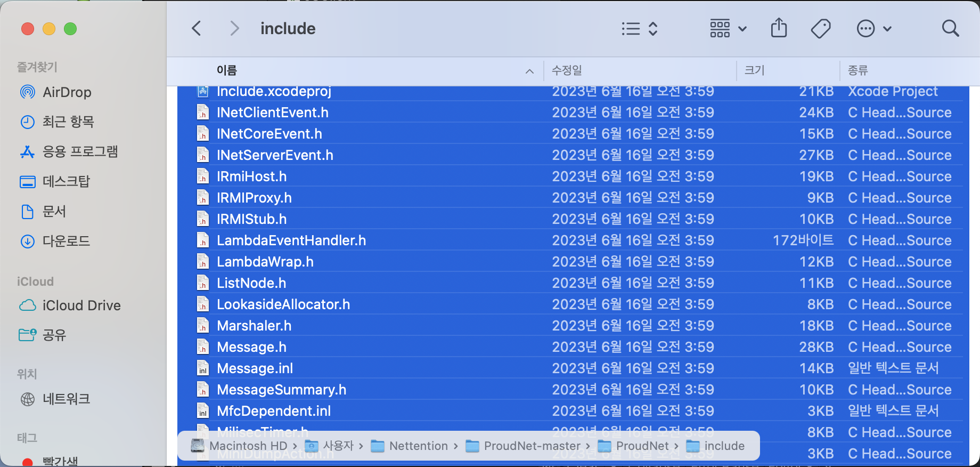Open 응용 프로그램 in the sidebar

(x=80, y=152)
